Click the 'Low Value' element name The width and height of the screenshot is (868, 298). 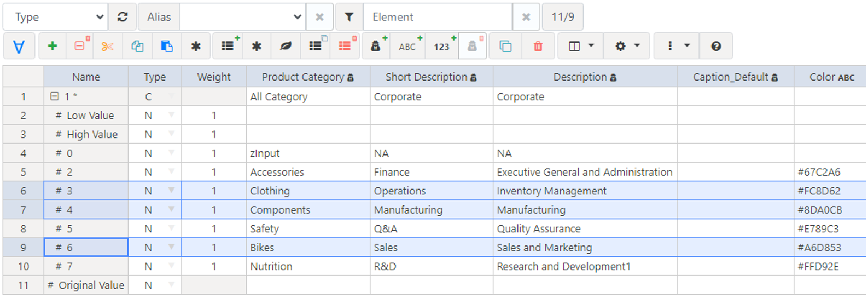pyautogui.click(x=90, y=116)
